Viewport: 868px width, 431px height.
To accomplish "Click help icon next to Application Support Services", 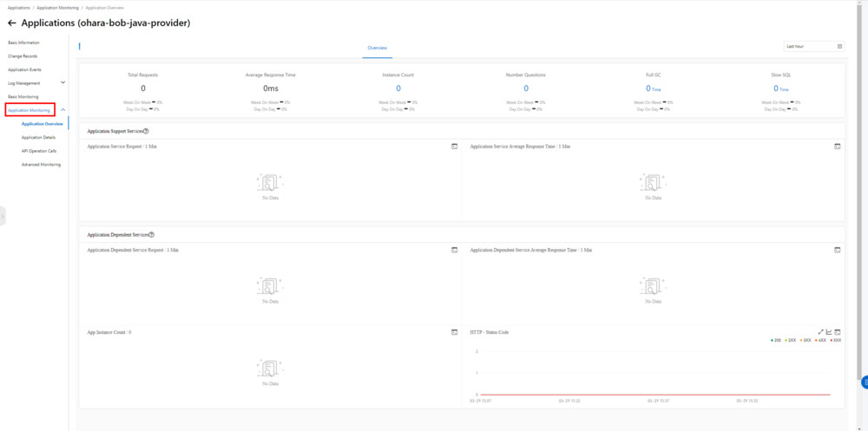I will 146,131.
